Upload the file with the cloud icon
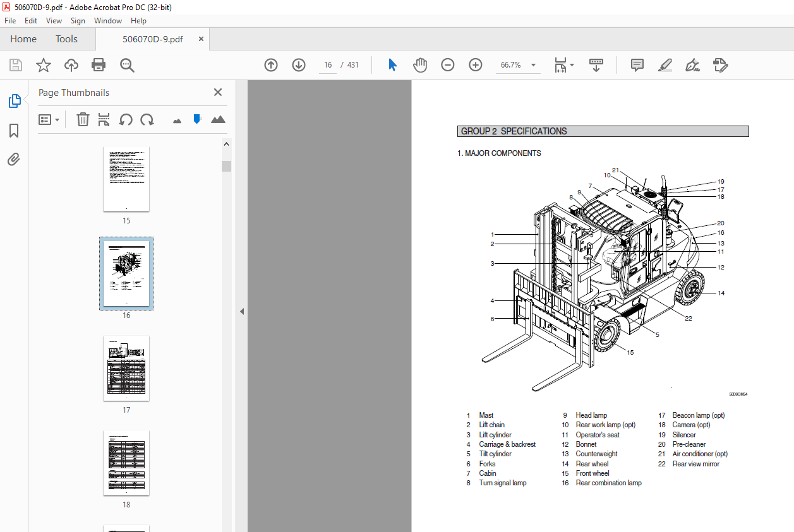 tap(71, 65)
